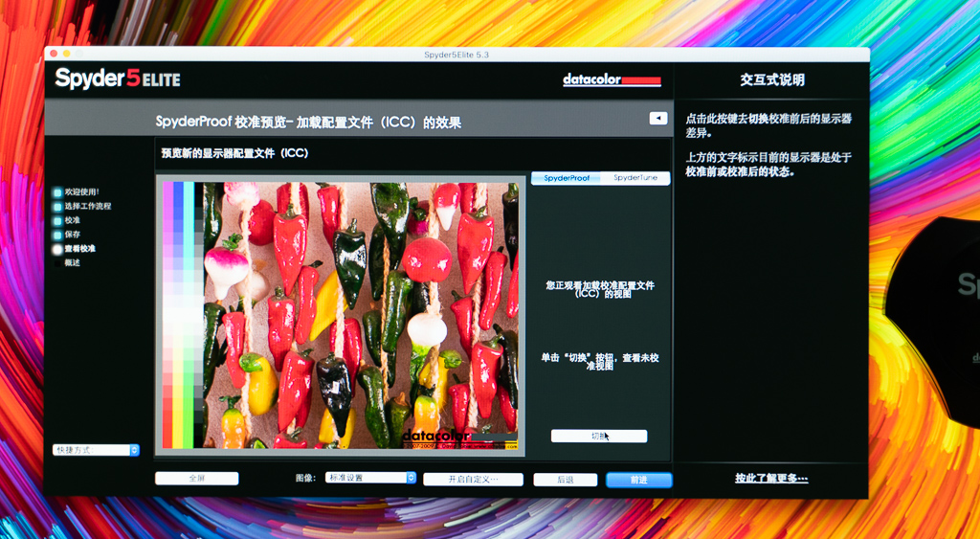Click the 开启自定义… button
Viewport: 980px width, 539px height.
coord(473,480)
